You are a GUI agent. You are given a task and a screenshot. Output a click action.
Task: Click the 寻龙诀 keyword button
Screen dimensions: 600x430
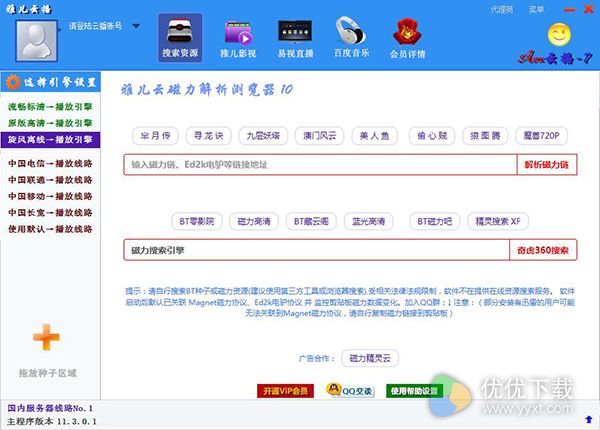[x=209, y=136]
